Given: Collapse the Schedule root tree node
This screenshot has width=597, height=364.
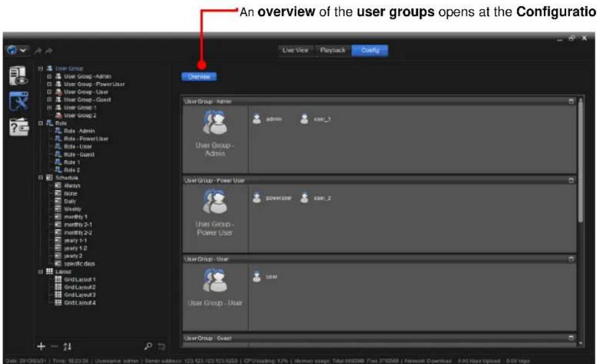Looking at the screenshot, I should (x=40, y=177).
